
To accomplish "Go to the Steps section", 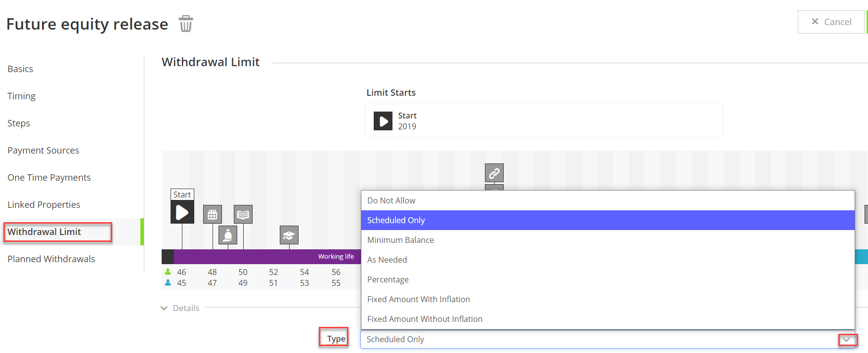I will (19, 123).
